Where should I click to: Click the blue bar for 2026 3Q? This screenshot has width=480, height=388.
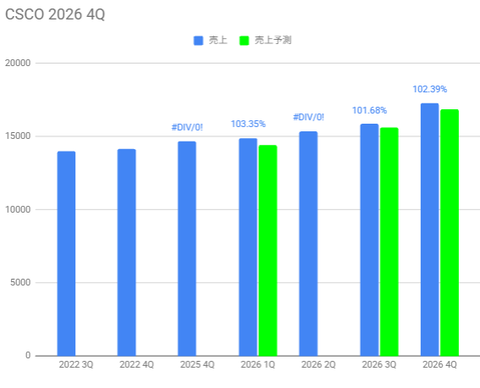coord(369,240)
